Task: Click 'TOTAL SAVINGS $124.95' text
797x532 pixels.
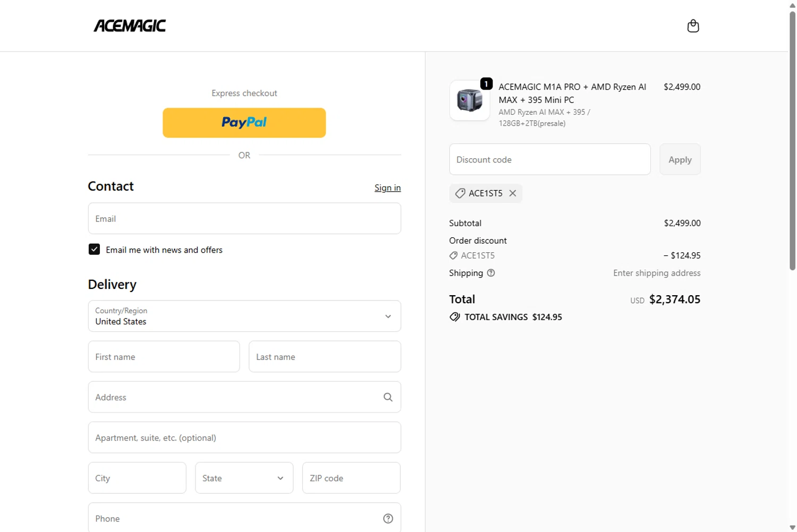Action: 513,317
